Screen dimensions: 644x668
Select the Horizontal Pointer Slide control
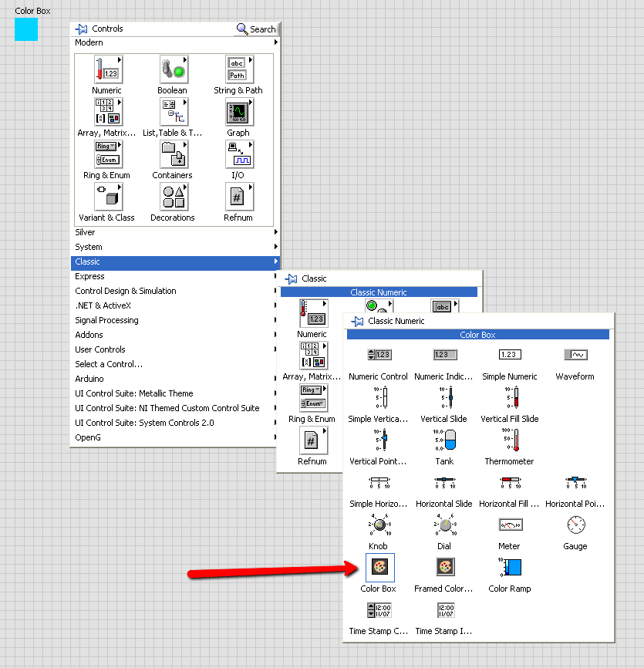575,482
